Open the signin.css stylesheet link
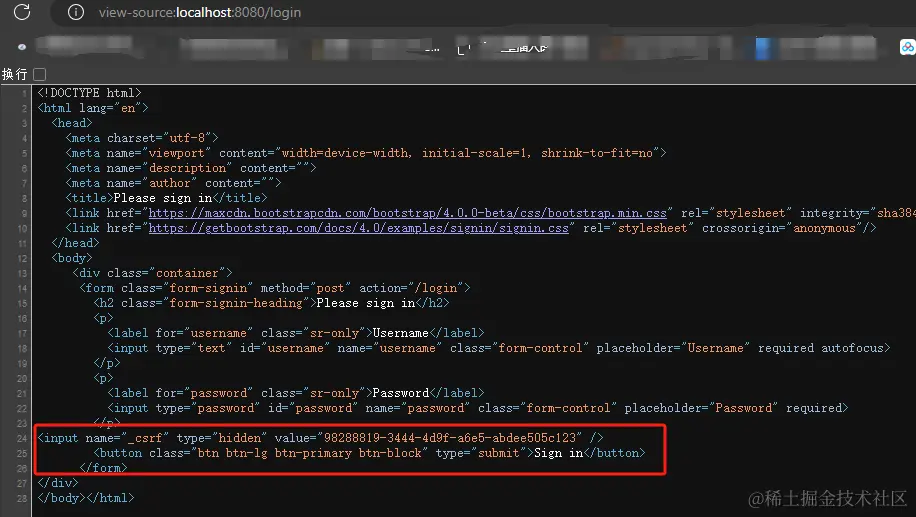 click(x=359, y=228)
